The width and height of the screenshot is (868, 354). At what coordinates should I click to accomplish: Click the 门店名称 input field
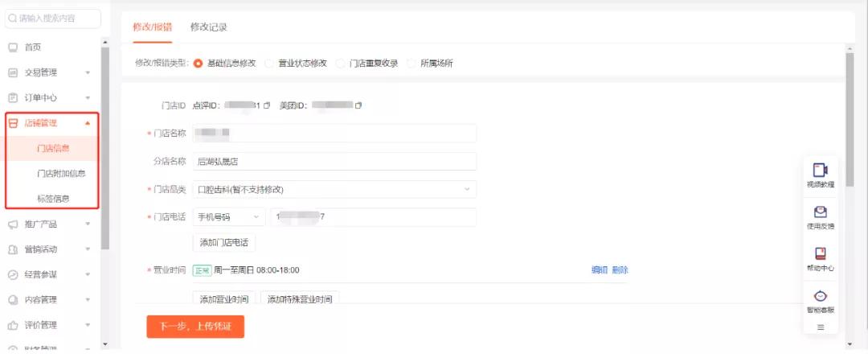point(334,134)
